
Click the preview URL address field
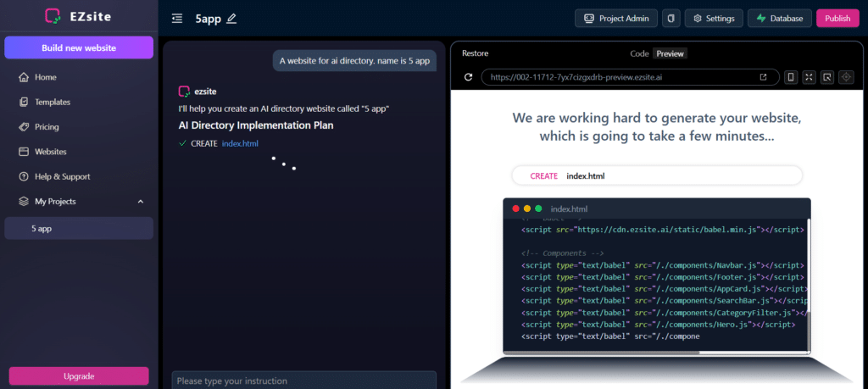pos(630,77)
